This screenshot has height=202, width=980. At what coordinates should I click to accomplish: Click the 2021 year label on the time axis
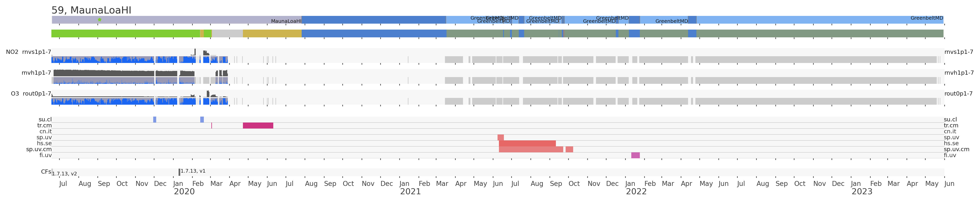[410, 192]
